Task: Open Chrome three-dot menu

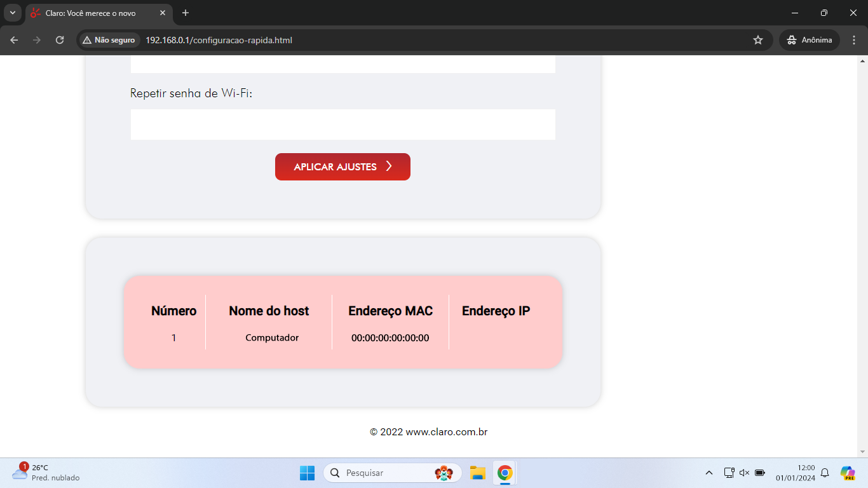Action: pyautogui.click(x=853, y=40)
